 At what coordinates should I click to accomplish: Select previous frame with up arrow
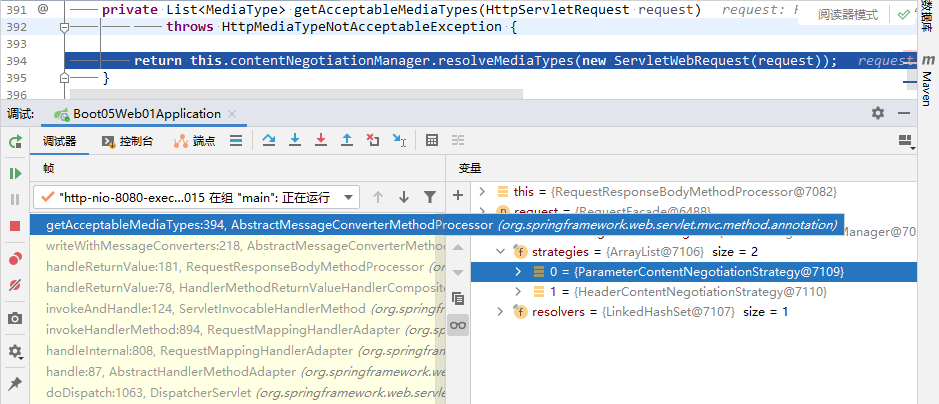click(x=377, y=197)
